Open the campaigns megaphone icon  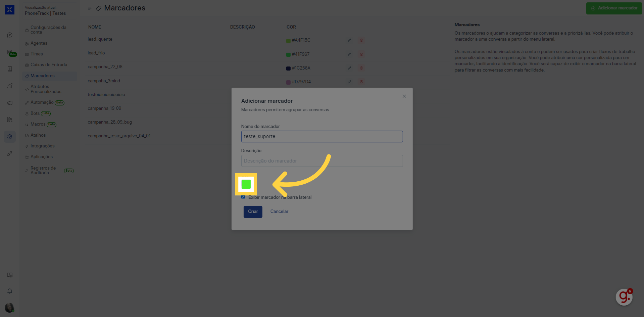click(x=10, y=103)
